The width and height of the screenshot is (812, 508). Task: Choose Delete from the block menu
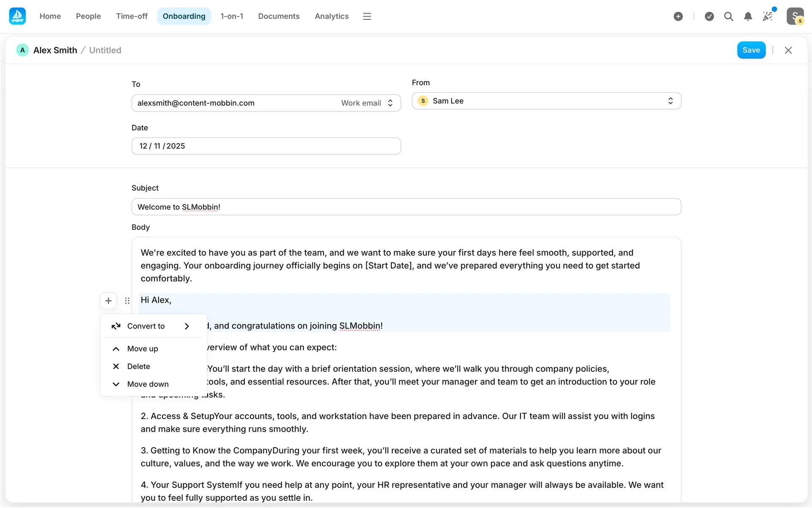pos(138,367)
